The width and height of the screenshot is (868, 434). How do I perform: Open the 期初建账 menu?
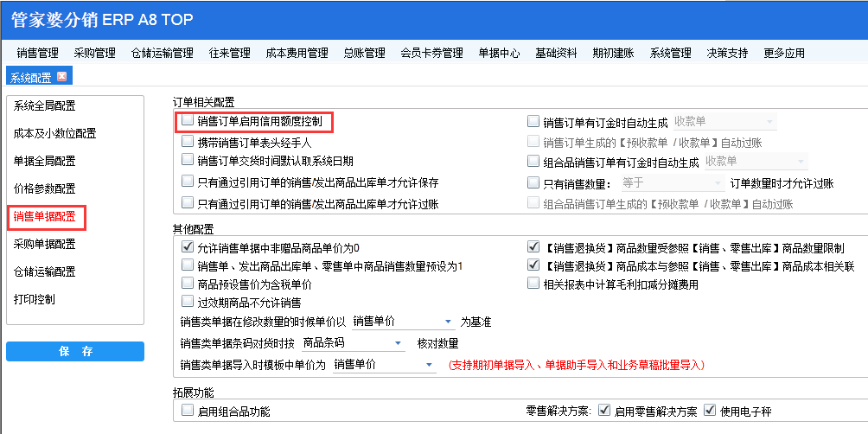click(613, 54)
